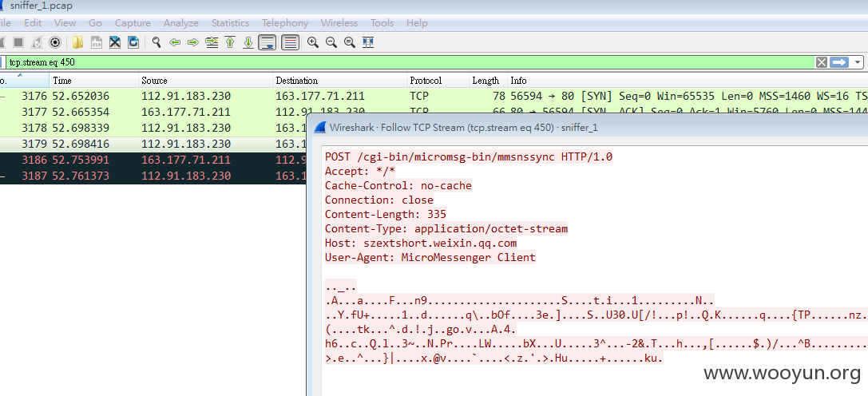This screenshot has width=868, height=396.
Task: Open the Wireless menu
Action: tap(339, 22)
